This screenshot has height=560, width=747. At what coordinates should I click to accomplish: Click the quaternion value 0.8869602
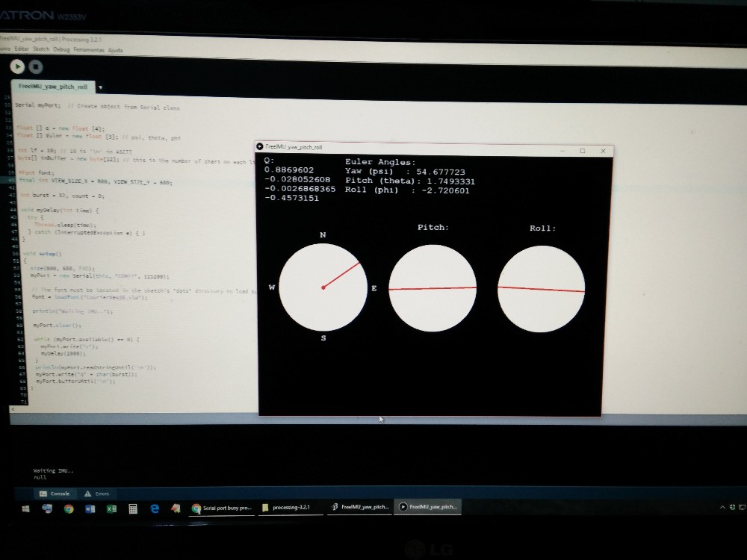pyautogui.click(x=289, y=170)
